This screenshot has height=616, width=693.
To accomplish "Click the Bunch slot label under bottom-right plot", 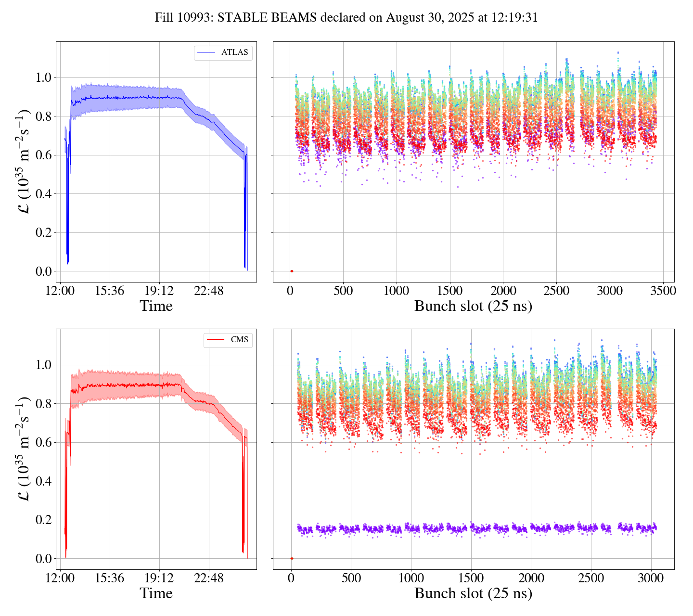I will 473,593.
